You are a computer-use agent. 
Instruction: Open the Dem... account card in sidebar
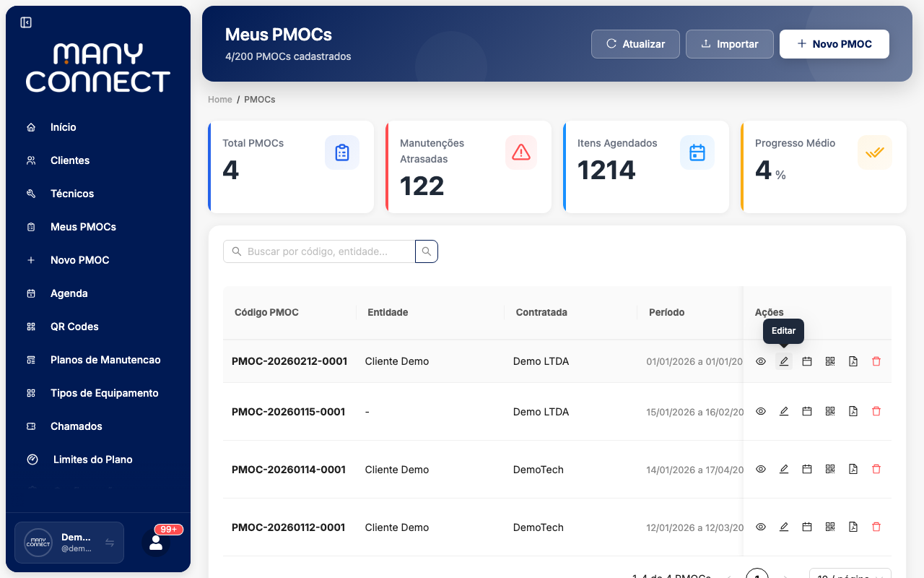tap(69, 543)
